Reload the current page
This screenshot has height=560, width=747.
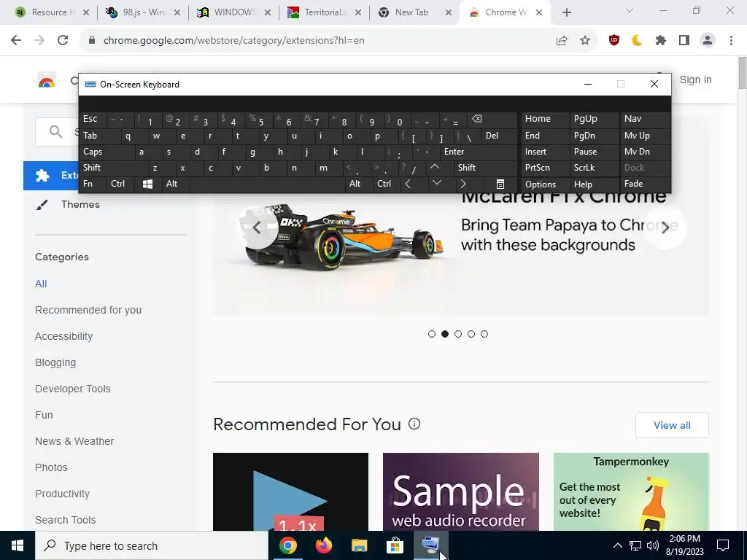[63, 41]
